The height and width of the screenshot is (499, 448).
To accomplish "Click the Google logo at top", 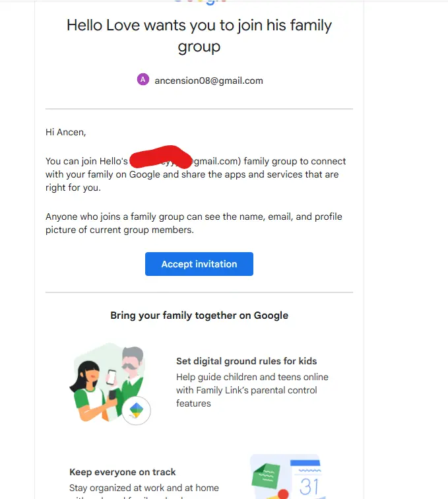I will pos(200,2).
